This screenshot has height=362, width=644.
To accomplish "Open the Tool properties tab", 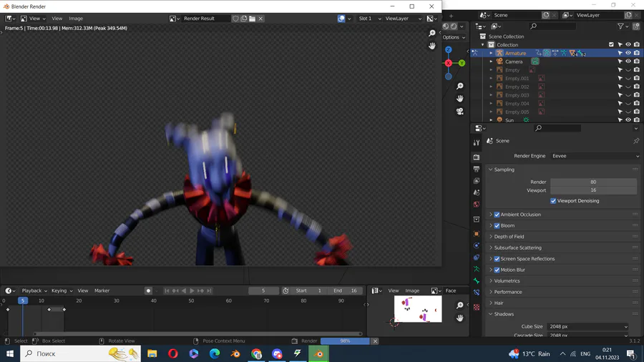I will [477, 142].
